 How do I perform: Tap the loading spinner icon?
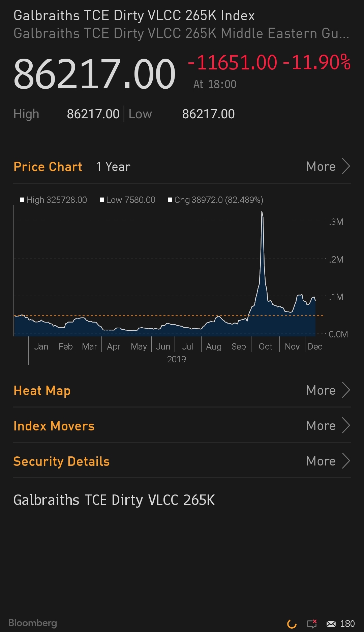292,624
